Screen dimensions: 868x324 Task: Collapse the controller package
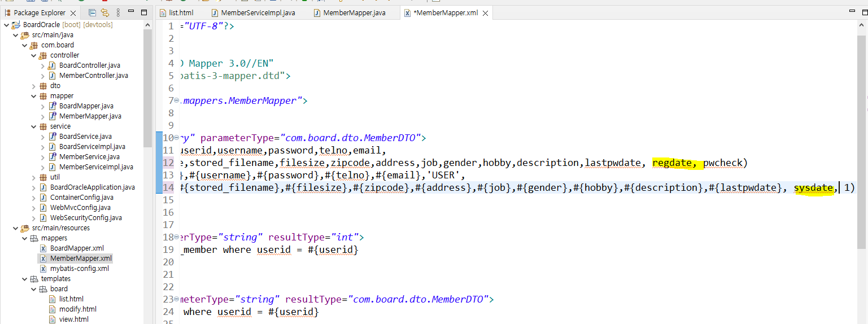coord(33,55)
